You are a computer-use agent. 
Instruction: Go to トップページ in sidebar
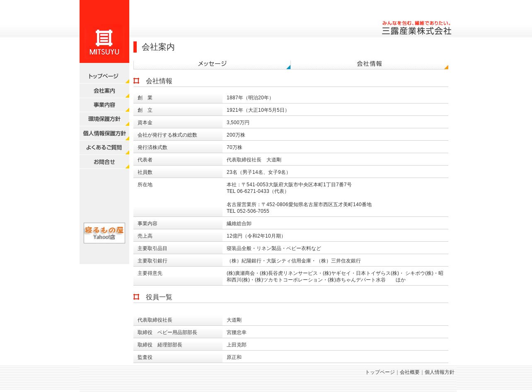[104, 77]
